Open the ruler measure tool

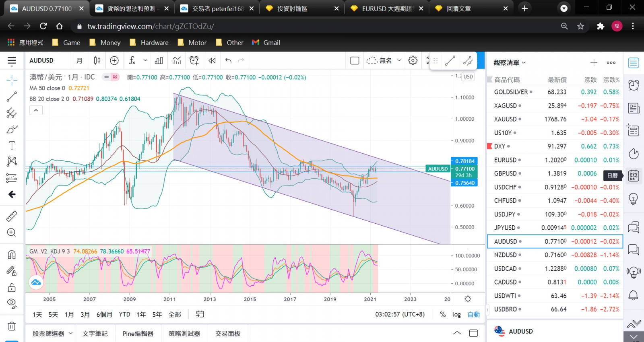[12, 216]
